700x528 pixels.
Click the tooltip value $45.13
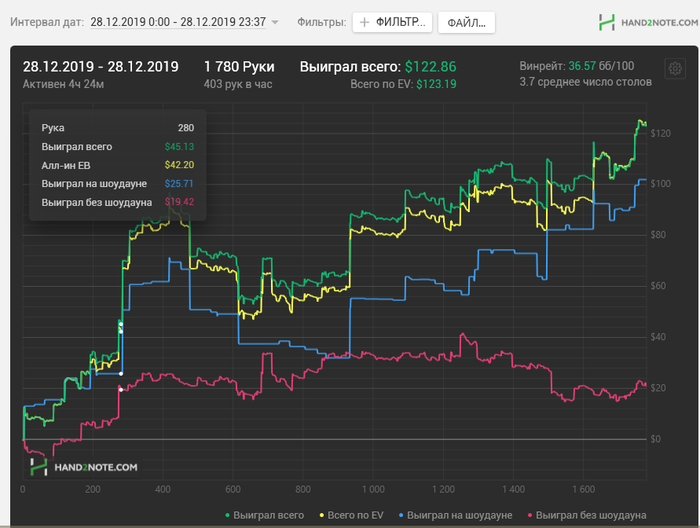[x=179, y=146]
